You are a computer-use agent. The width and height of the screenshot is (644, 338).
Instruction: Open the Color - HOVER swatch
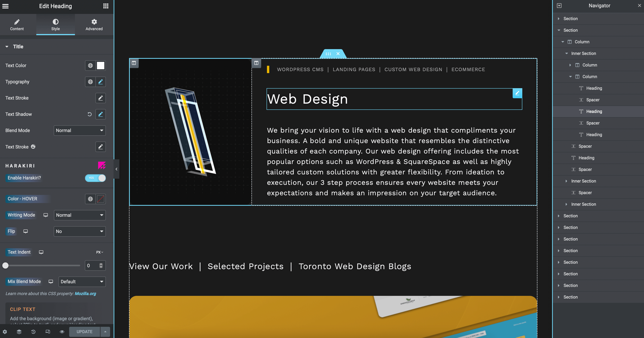(x=100, y=199)
